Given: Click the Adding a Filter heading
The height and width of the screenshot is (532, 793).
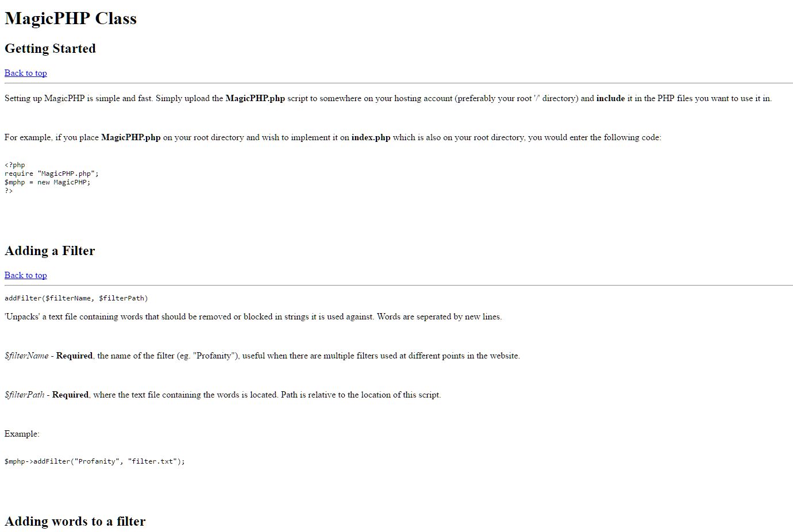Looking at the screenshot, I should (50, 251).
